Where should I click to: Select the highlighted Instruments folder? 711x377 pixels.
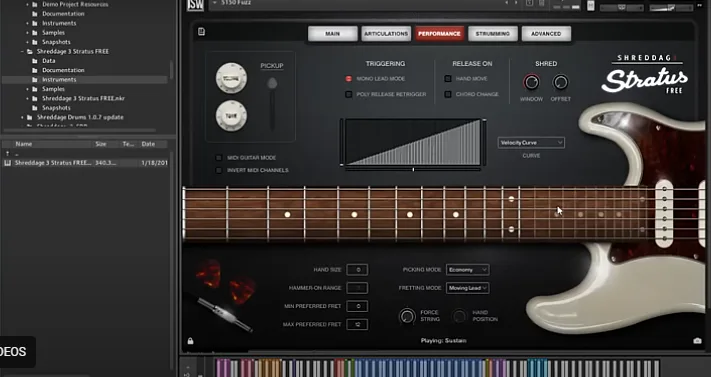click(x=59, y=80)
